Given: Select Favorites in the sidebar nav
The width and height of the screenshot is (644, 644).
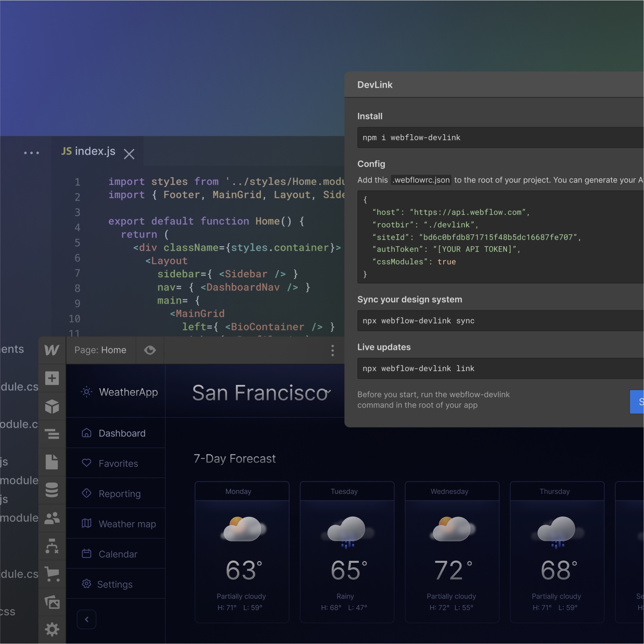Looking at the screenshot, I should pos(118,463).
